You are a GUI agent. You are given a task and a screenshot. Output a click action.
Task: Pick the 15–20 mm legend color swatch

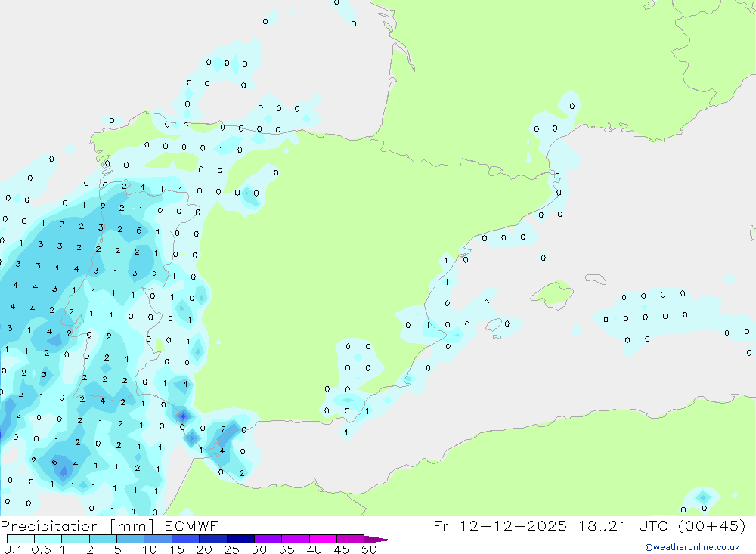[185, 539]
